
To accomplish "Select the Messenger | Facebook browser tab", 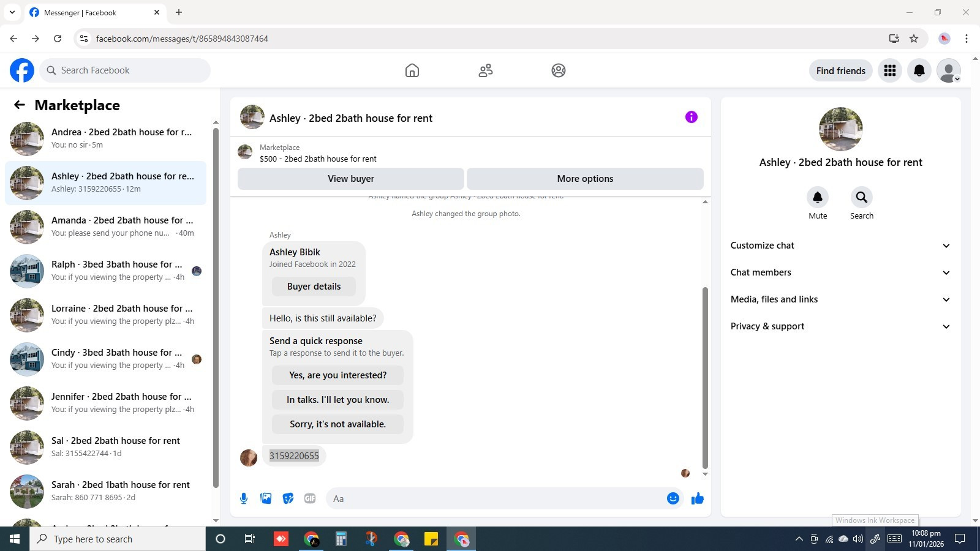I will click(x=95, y=12).
